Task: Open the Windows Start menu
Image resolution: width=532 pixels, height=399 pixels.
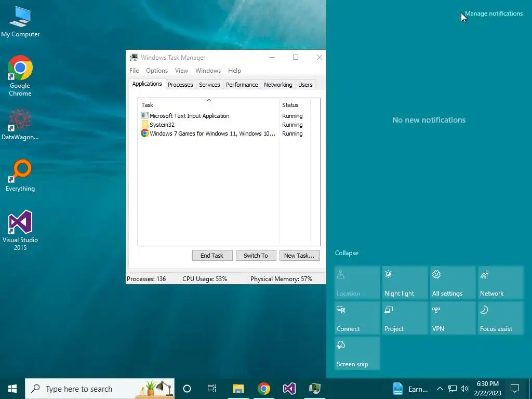Action: point(12,389)
